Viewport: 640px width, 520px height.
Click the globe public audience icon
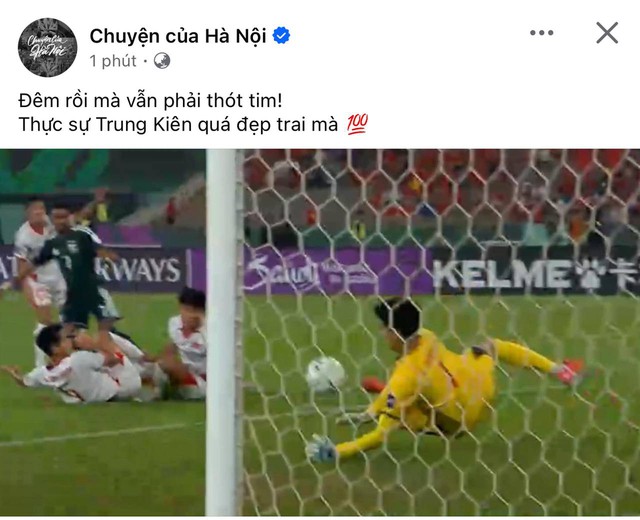tap(162, 61)
